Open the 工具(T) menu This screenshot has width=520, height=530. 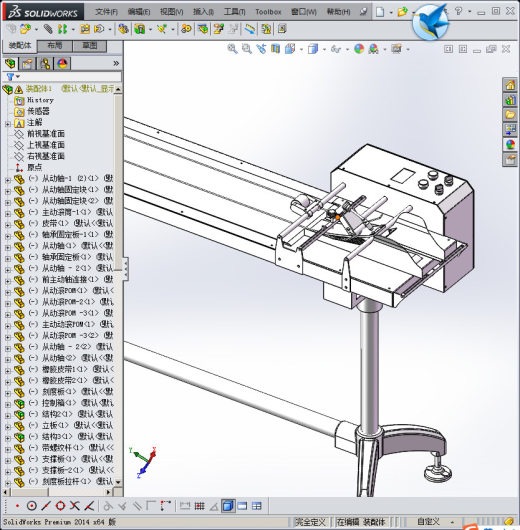coord(235,12)
